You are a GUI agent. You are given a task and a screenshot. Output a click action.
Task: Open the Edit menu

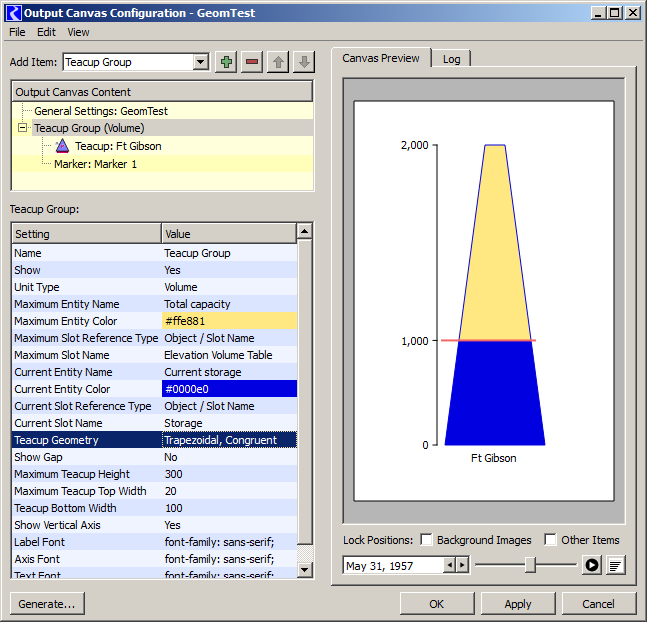[x=46, y=32]
